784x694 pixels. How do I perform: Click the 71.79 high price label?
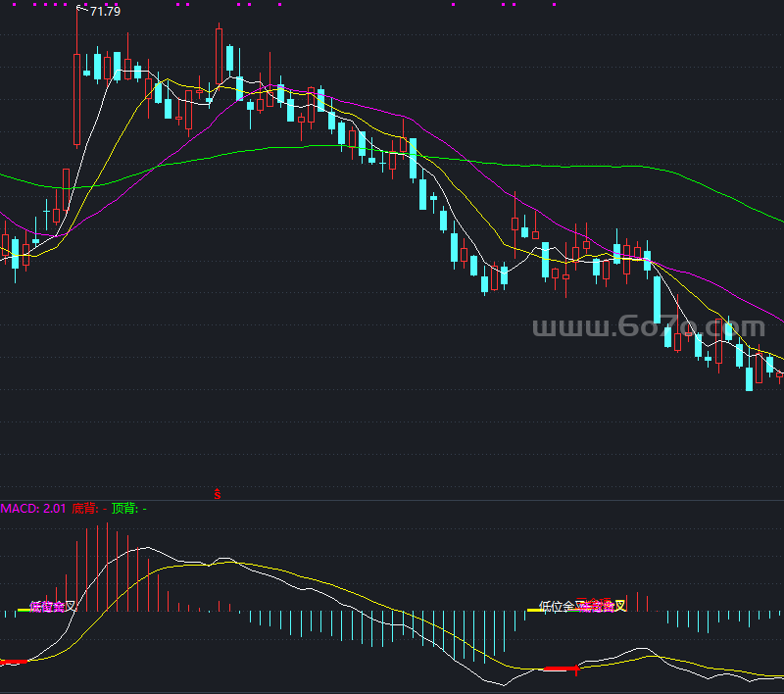[105, 11]
